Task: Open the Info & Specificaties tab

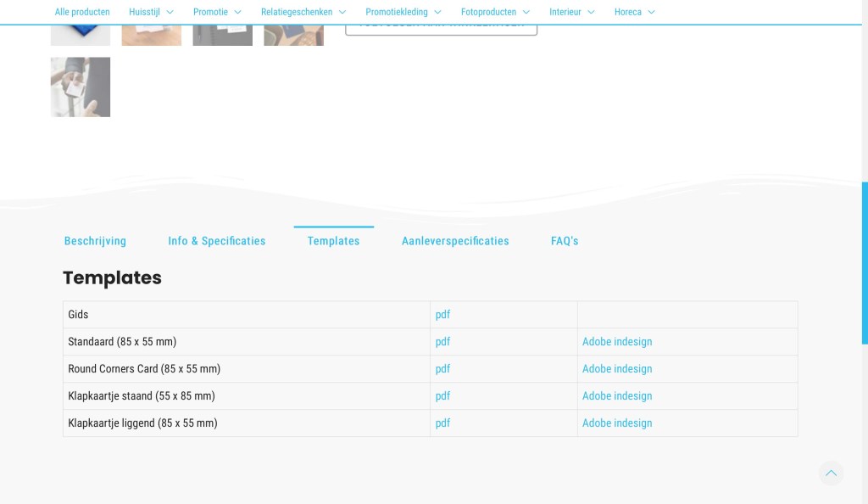Action: 216,241
